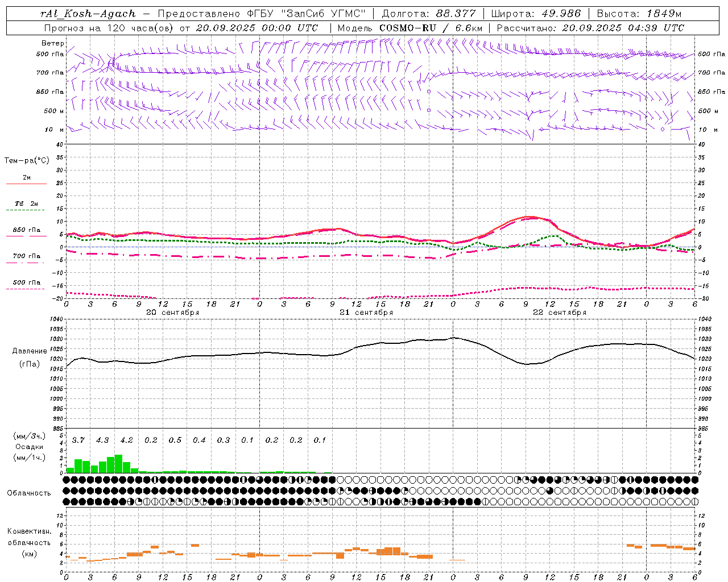
Task: Click the peak of the 2м temperature curve
Action: point(530,217)
